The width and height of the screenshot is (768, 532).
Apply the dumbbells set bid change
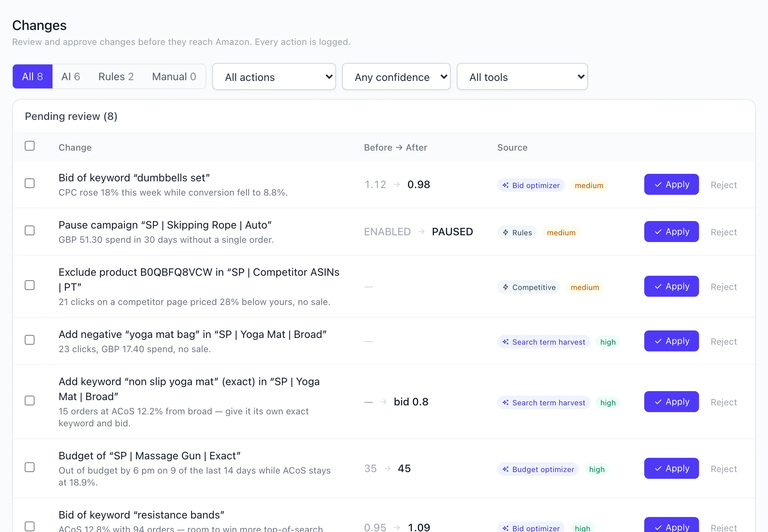click(672, 184)
